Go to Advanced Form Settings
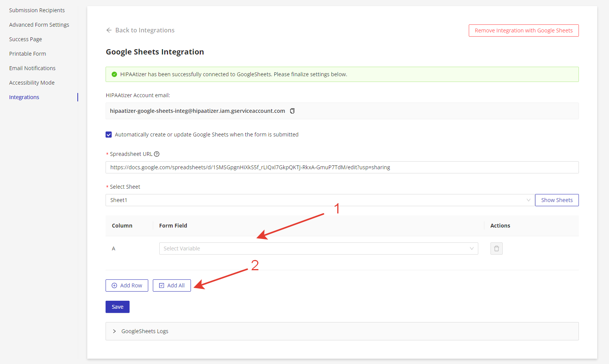 39,25
